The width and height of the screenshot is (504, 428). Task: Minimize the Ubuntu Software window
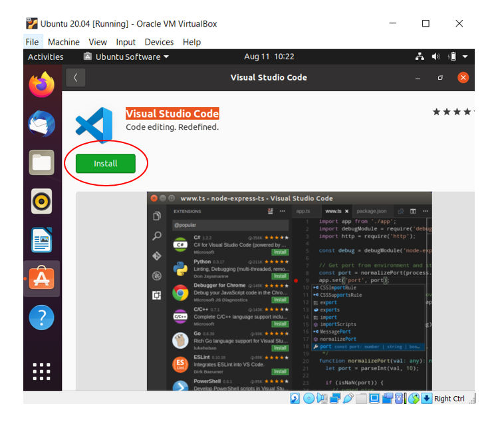418,78
